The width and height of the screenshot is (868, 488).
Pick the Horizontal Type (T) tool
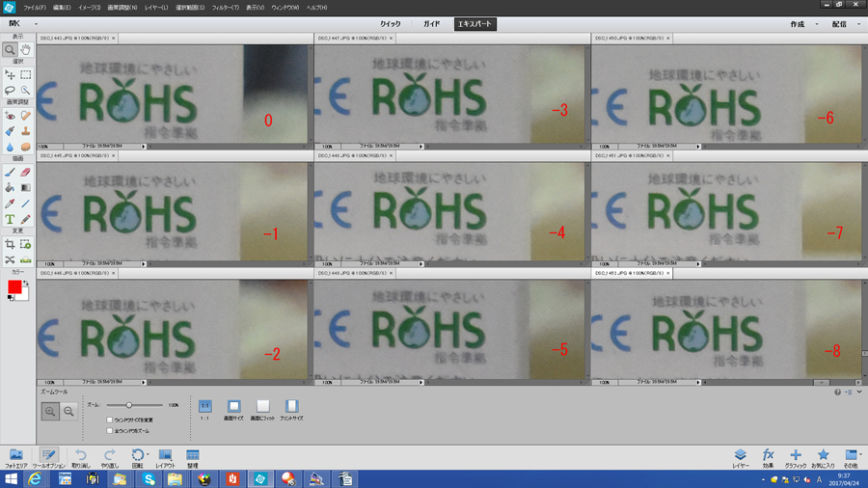10,219
